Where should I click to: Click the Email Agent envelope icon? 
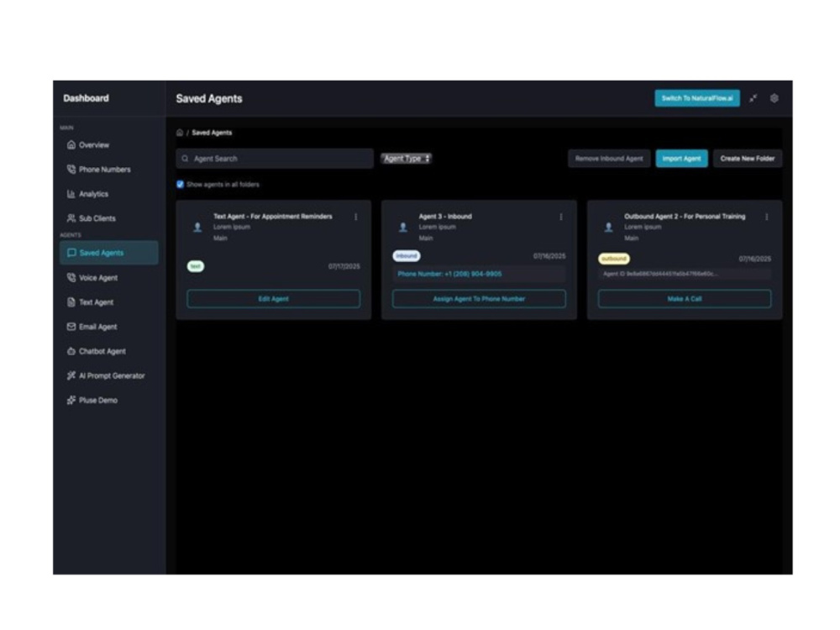[x=71, y=327]
